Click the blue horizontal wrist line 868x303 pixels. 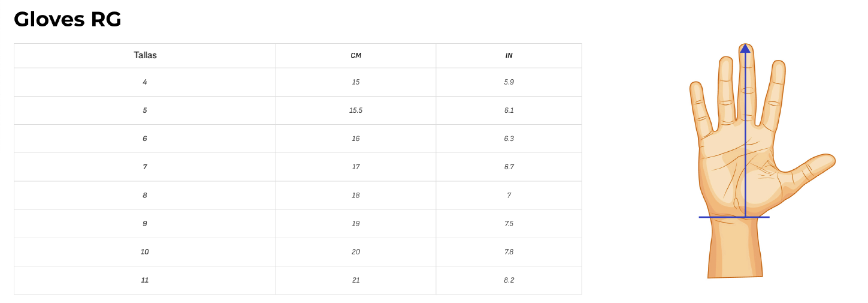pyautogui.click(x=734, y=217)
